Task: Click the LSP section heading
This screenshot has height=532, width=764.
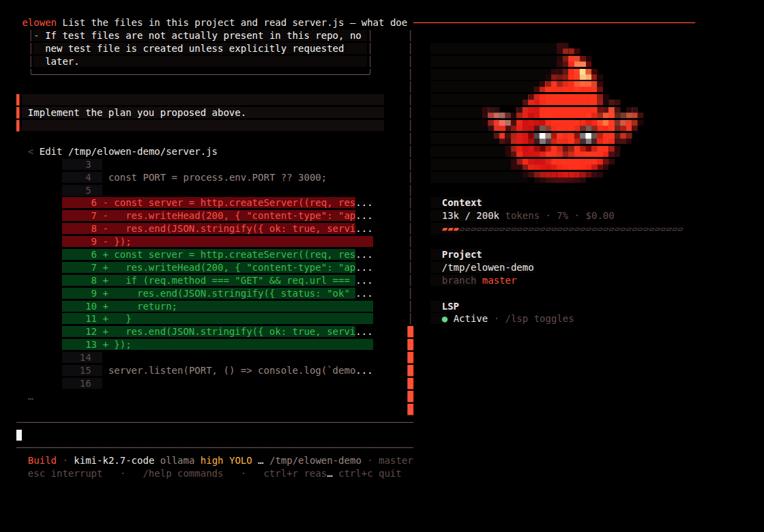Action: point(450,306)
